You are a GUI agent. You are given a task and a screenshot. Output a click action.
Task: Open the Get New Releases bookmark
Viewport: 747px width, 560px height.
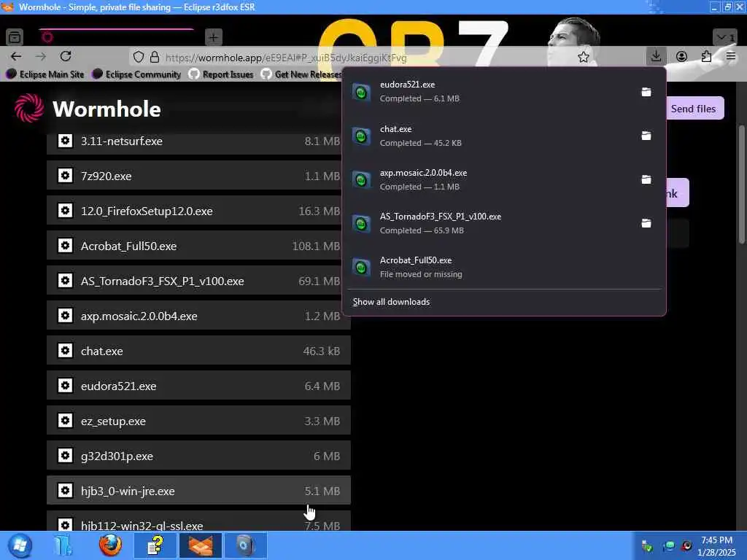point(301,74)
